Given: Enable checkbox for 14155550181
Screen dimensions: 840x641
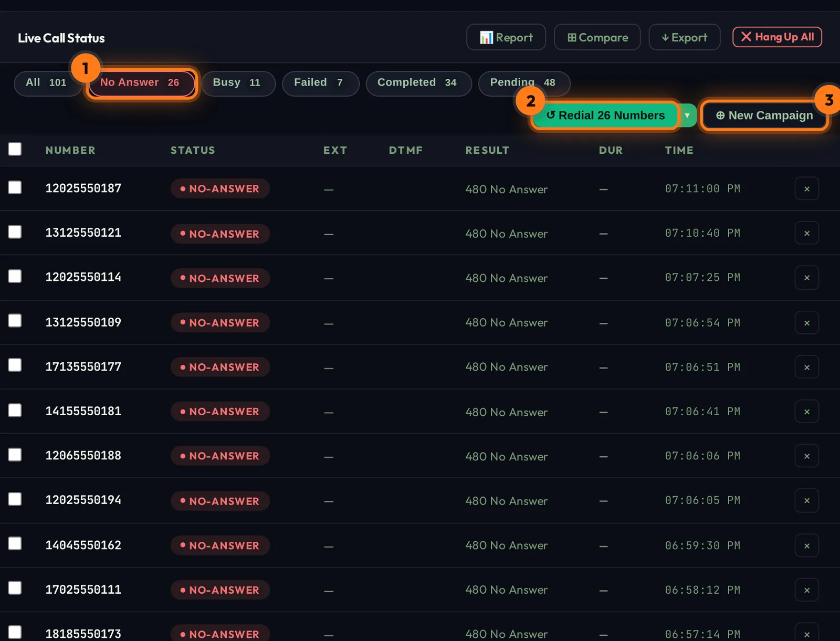Looking at the screenshot, I should tap(15, 410).
